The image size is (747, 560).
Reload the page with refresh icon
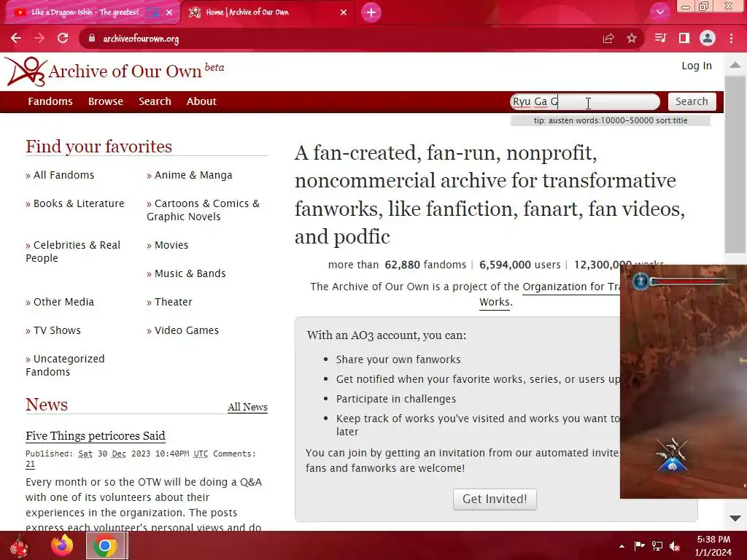(63, 38)
